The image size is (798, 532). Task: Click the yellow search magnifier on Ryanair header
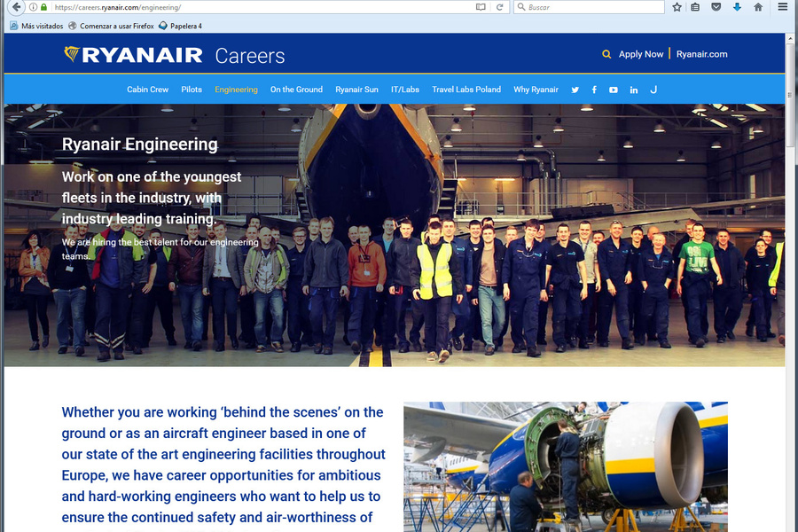pos(606,54)
